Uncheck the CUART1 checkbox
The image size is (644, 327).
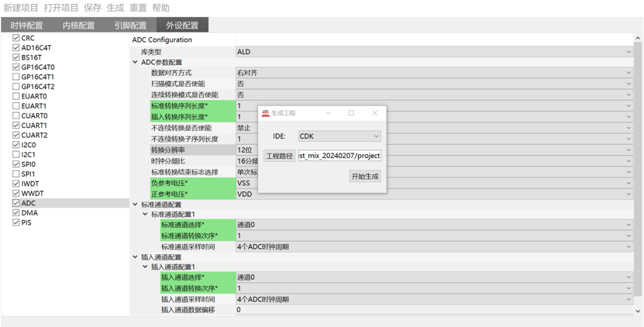click(16, 125)
